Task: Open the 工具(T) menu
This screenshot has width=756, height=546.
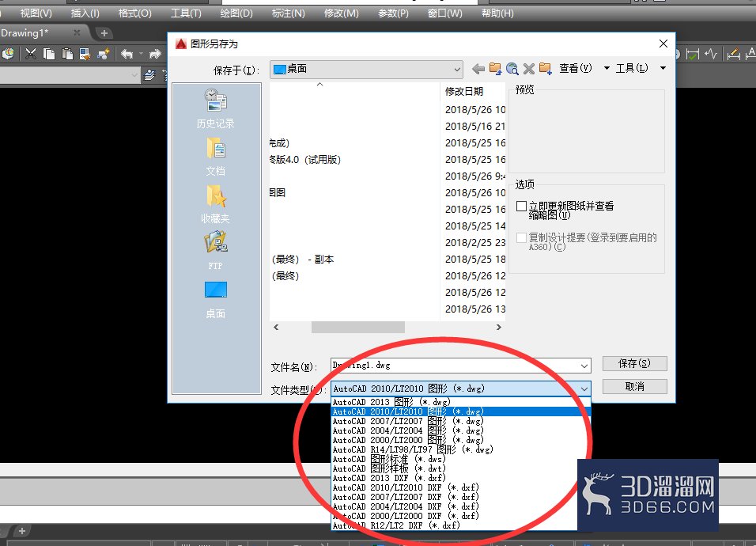Action: pos(186,13)
